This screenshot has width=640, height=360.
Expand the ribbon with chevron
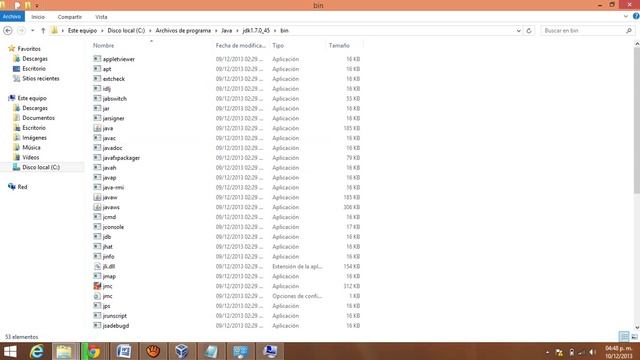coord(626,16)
